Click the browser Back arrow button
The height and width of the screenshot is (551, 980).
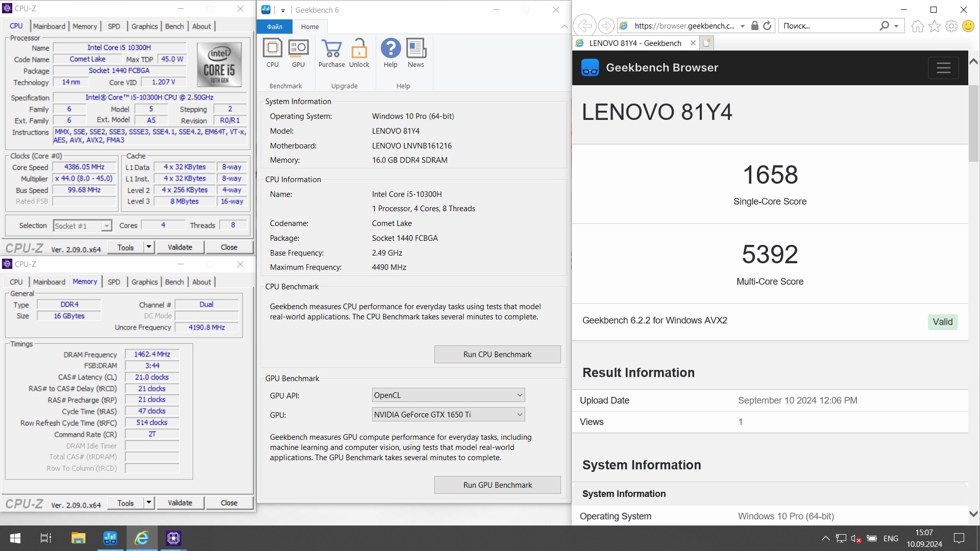coord(584,26)
